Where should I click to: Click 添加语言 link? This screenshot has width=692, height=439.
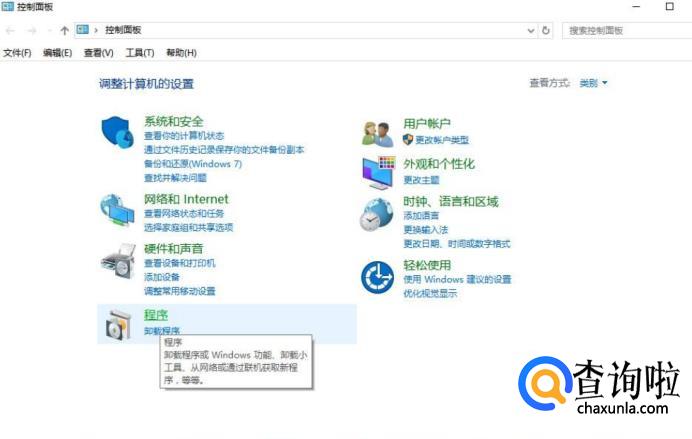tap(421, 216)
